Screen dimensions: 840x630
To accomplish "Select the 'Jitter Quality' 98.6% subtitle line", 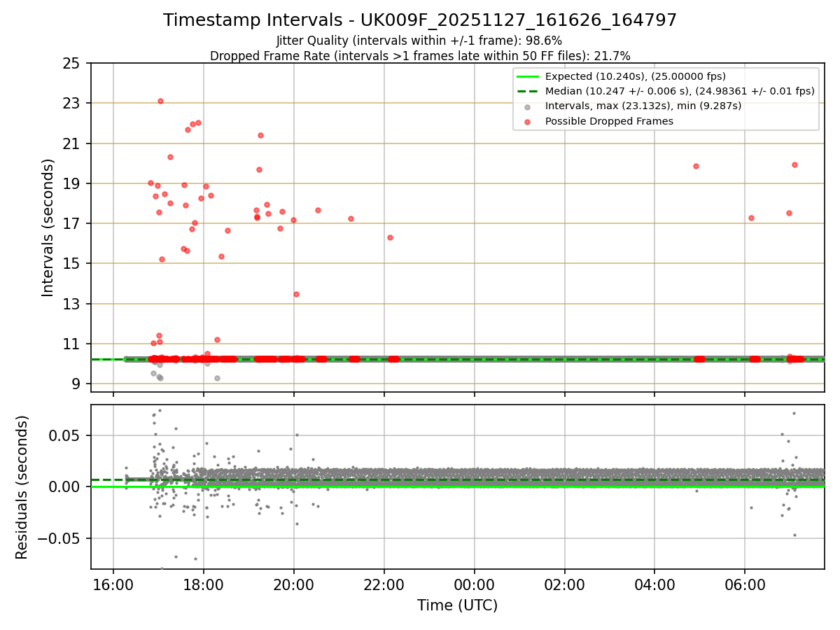I will click(419, 41).
